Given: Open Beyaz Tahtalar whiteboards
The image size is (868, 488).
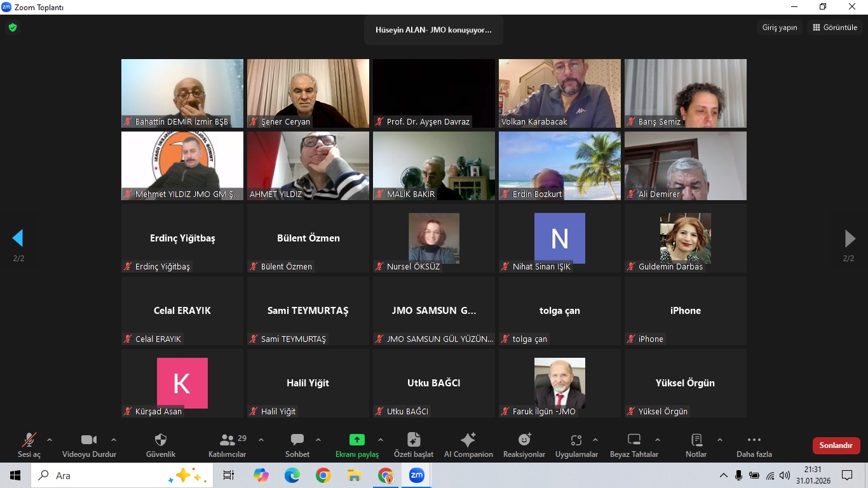Looking at the screenshot, I should click(634, 440).
